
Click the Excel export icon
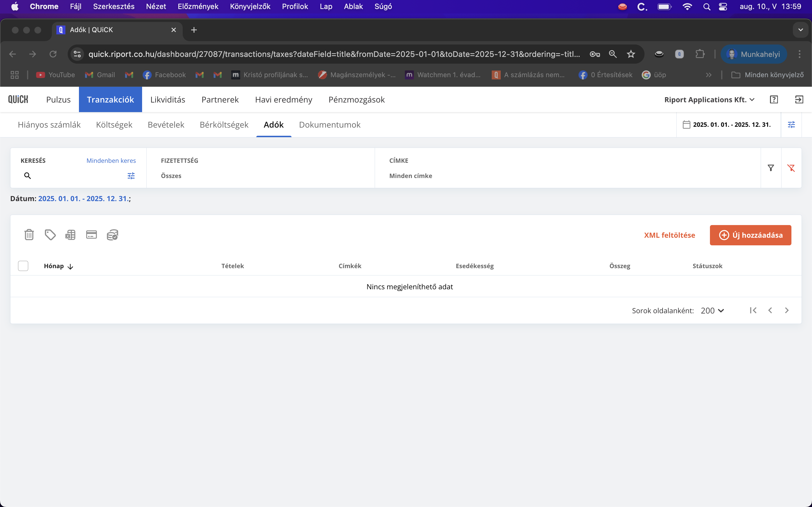[x=70, y=235]
